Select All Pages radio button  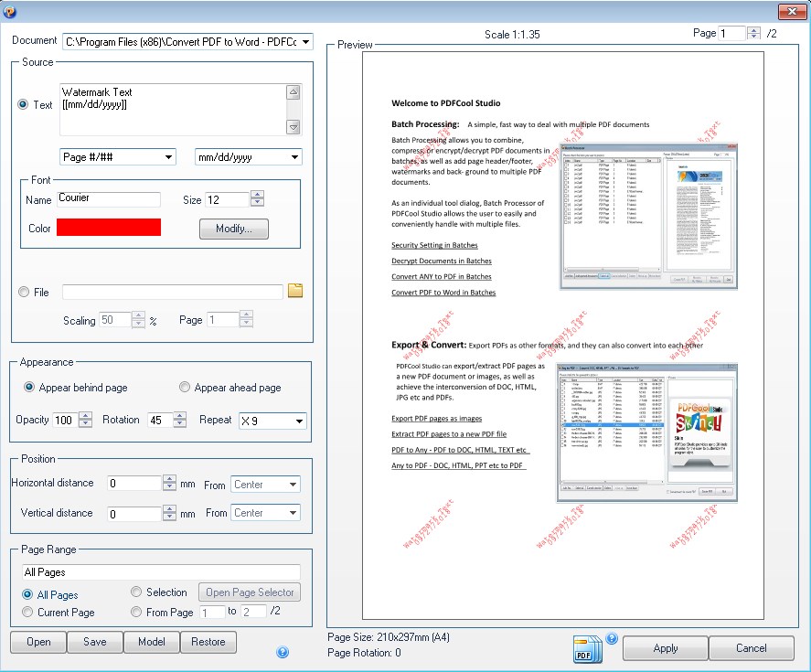pyautogui.click(x=27, y=594)
